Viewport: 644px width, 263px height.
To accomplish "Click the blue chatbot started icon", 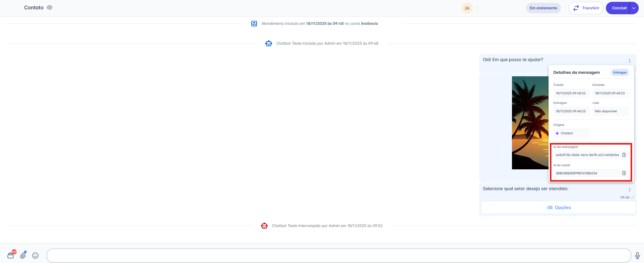I will point(269,43).
